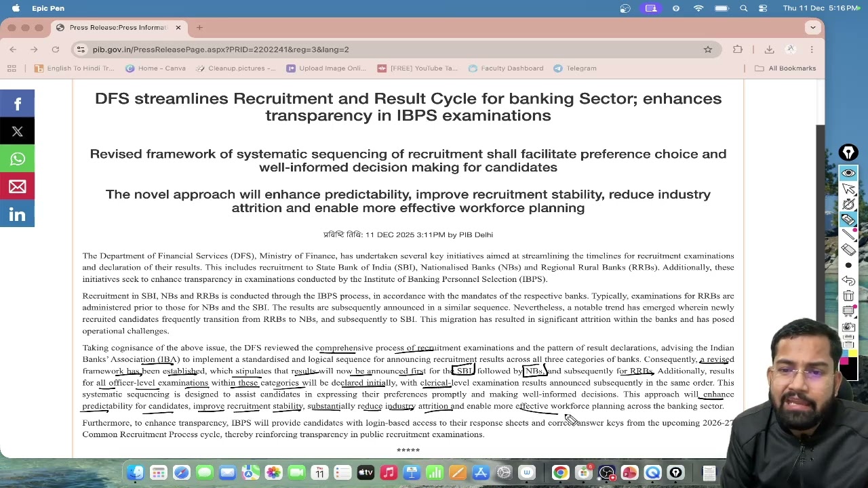
Task: Open the battery status menu
Action: [722, 8]
